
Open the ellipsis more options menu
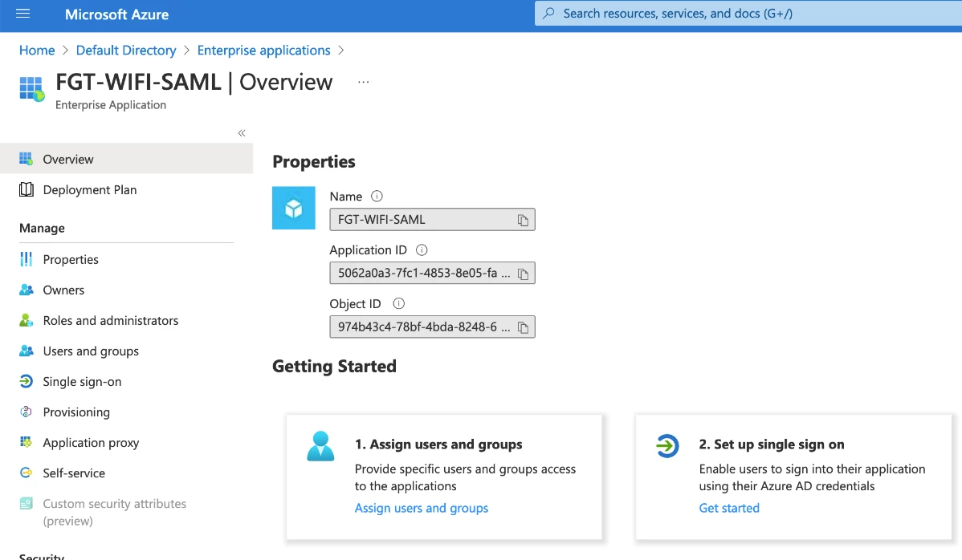(x=363, y=82)
